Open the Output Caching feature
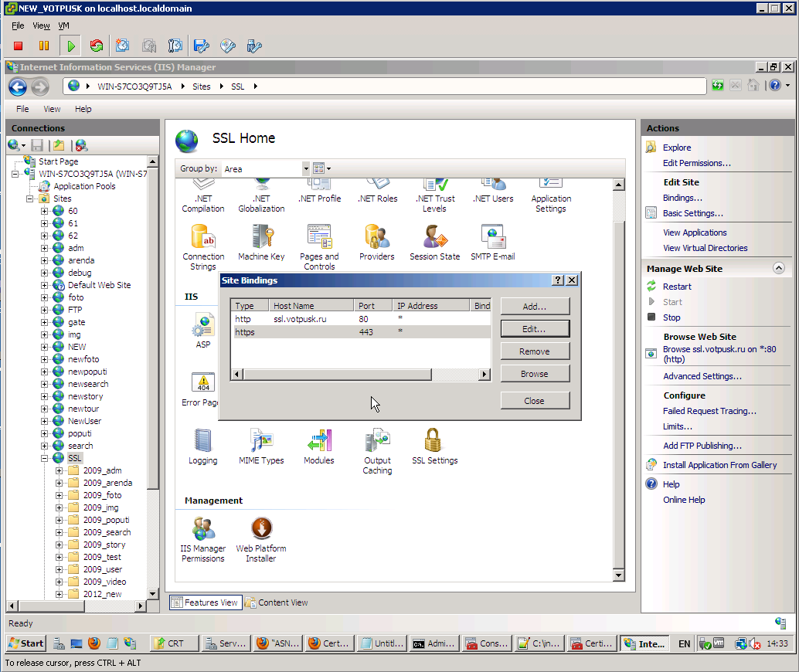799x672 pixels. 377,452
